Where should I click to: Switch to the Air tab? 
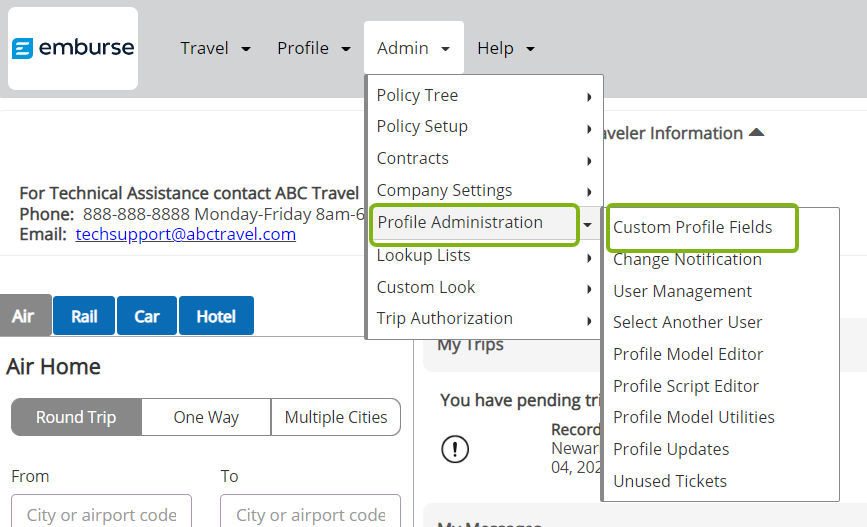(x=25, y=316)
